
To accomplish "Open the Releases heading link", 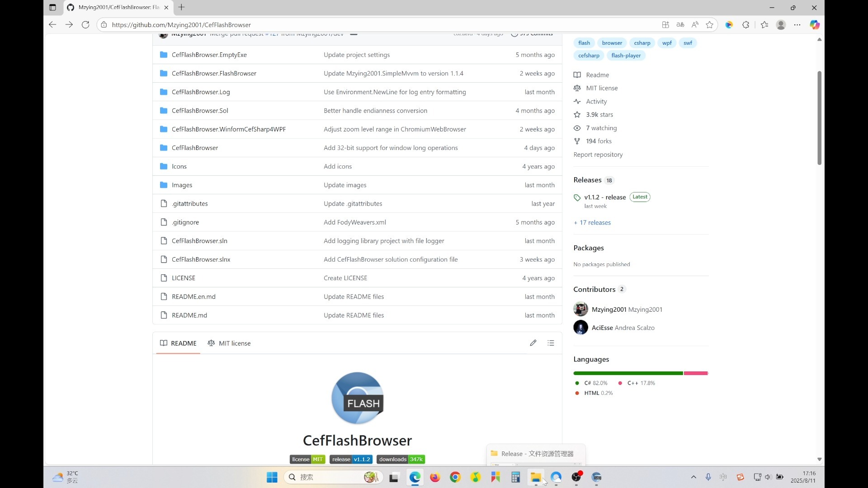I will [587, 180].
